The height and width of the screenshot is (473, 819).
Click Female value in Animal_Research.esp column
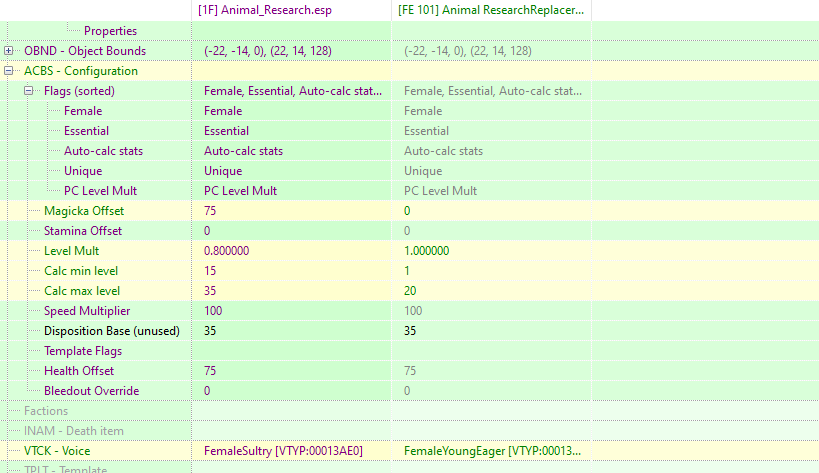pyautogui.click(x=223, y=111)
